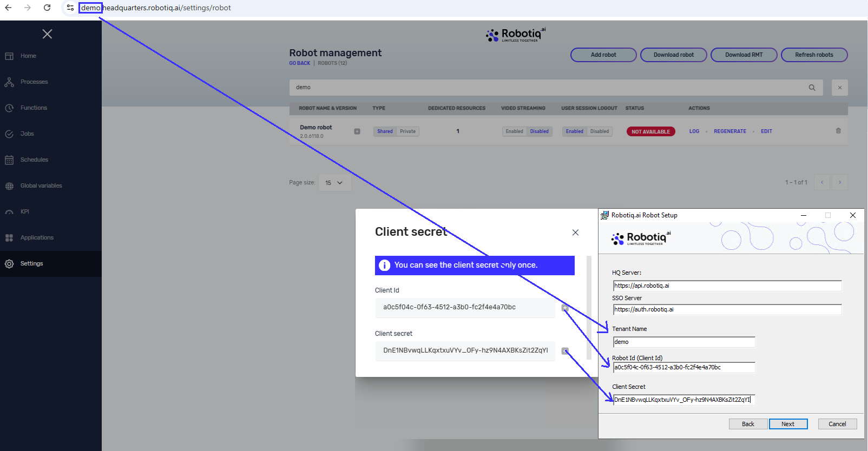
Task: Click the NOT AVAILABLE status badge
Action: pos(650,131)
